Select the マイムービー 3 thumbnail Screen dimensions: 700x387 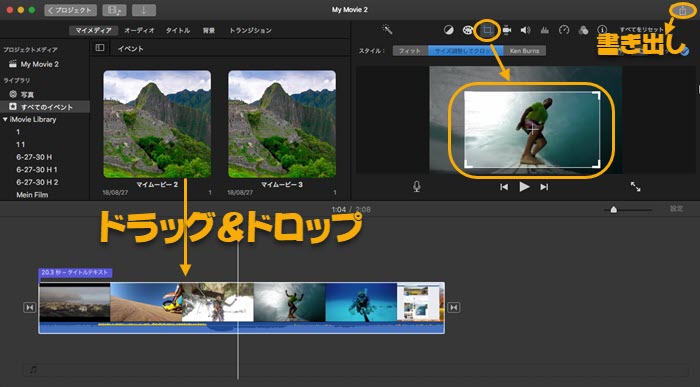coord(282,124)
